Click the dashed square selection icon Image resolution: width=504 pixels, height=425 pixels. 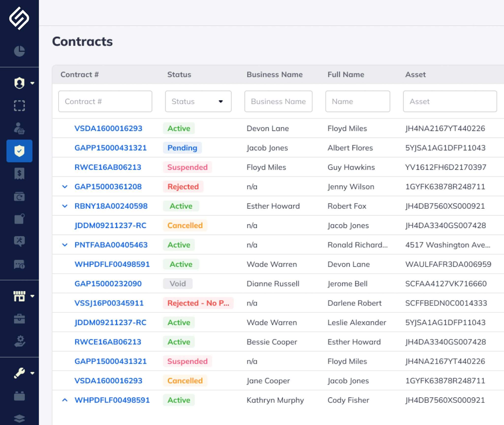(19, 106)
